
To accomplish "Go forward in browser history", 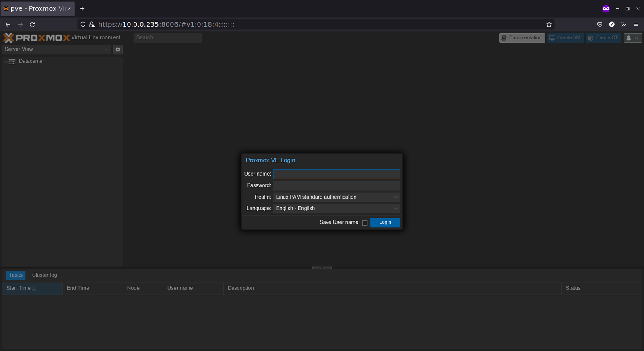I will tap(20, 25).
